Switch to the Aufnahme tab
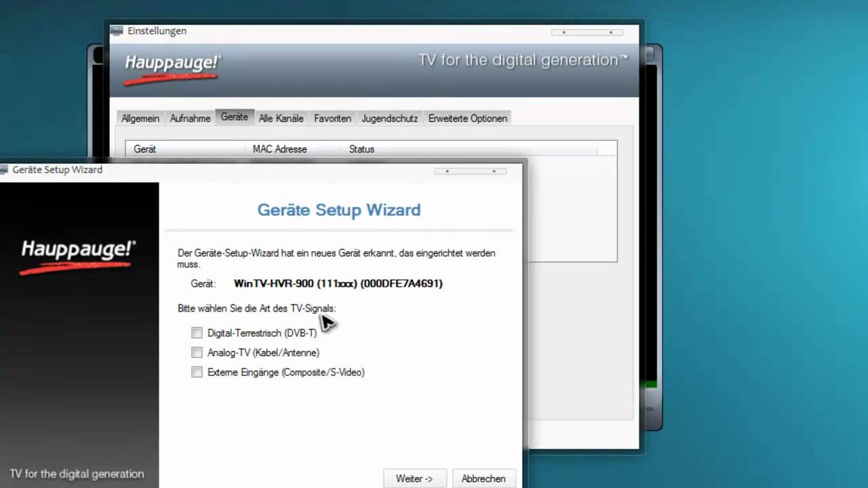 point(190,118)
